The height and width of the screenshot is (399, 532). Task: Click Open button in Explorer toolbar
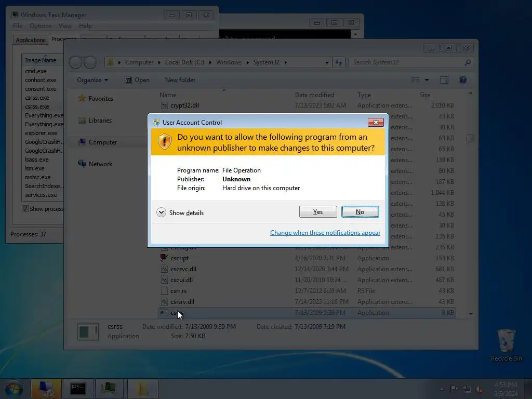(137, 80)
